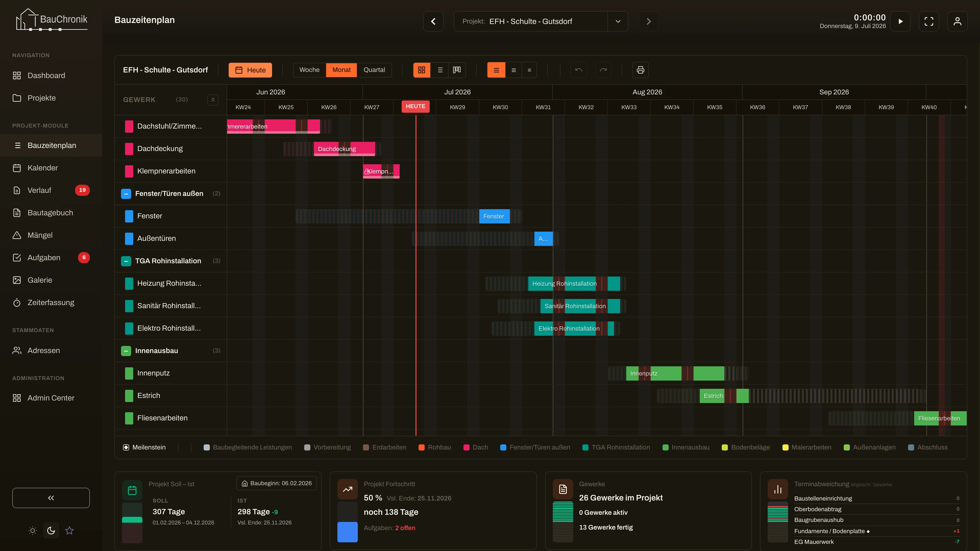Click Fliesenarbeiten green color swatch
Viewport: 980px width, 551px height.
(129, 418)
